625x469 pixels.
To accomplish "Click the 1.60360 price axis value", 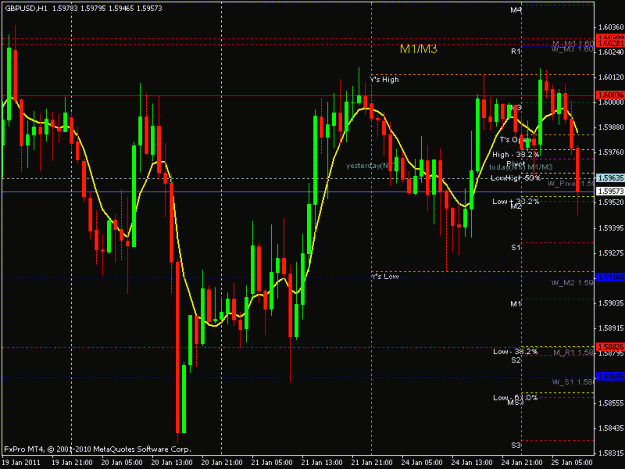I will (x=611, y=27).
